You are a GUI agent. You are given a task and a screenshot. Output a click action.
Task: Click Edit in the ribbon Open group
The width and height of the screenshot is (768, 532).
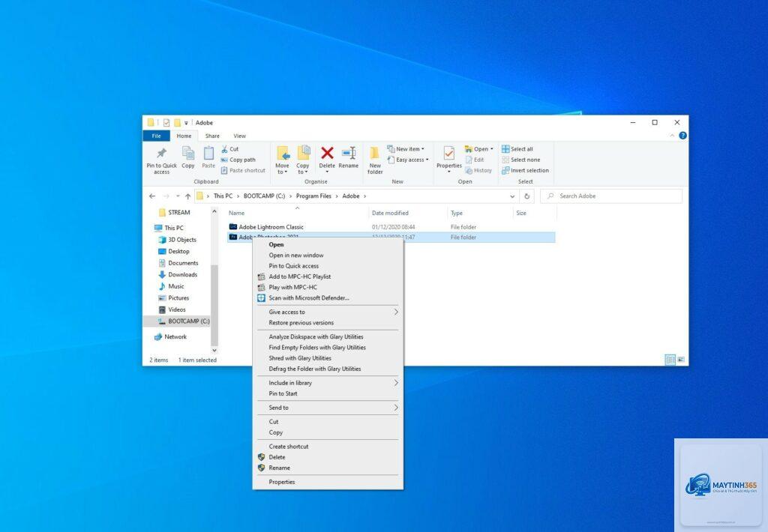coord(475,160)
